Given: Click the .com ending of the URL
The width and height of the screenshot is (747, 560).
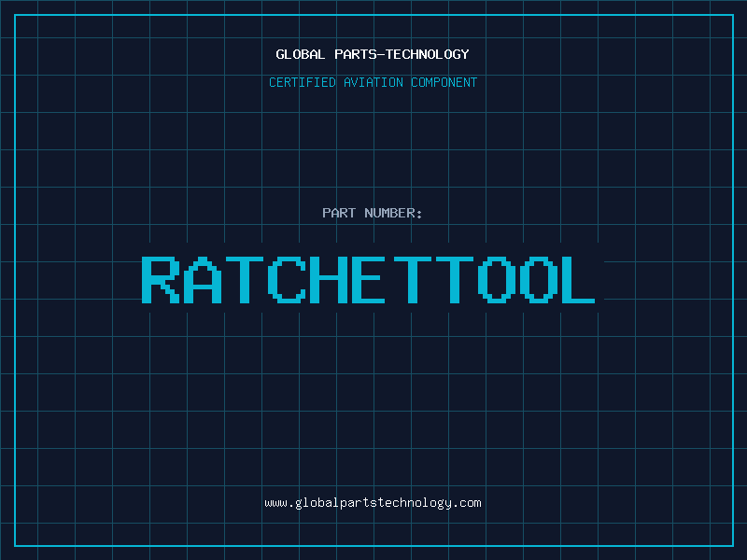Looking at the screenshot, I should pos(467,503).
